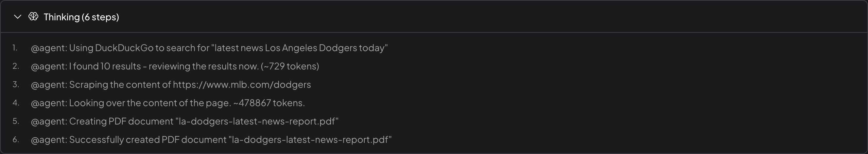The height and width of the screenshot is (154, 868).
Task: Click the PDF filename in step five
Action: pos(257,121)
